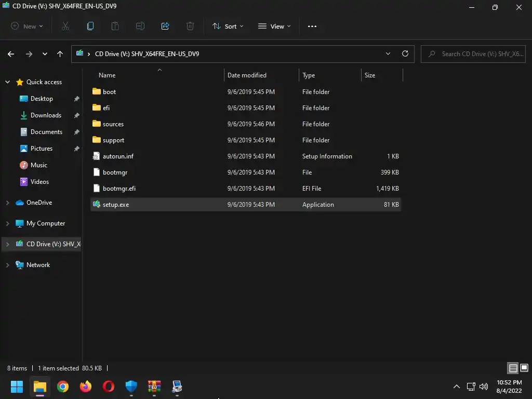
Task: Expand CD Drive (V:) tree node
Action: pyautogui.click(x=7, y=244)
